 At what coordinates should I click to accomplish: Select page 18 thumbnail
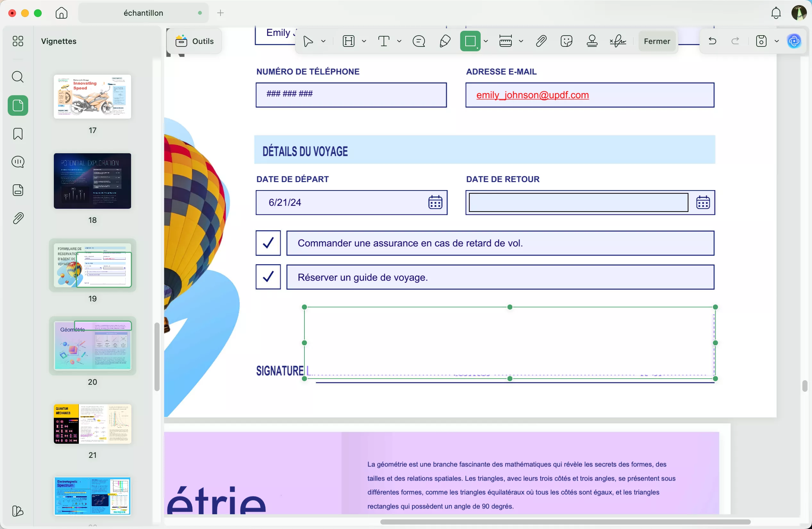tap(93, 181)
